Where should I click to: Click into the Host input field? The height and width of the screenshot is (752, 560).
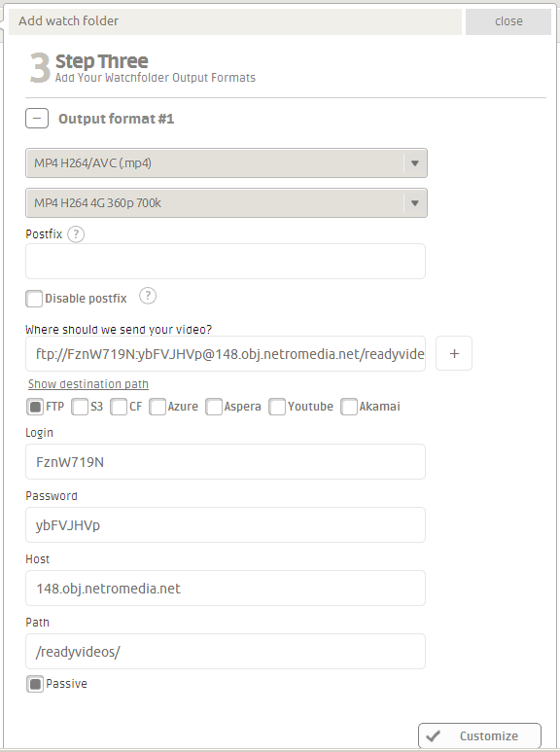(x=226, y=588)
